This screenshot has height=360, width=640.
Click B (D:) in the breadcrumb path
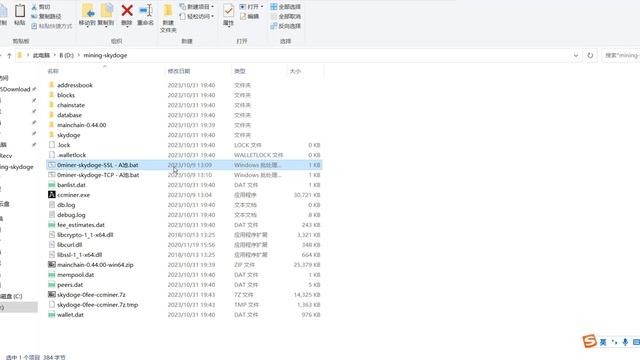tap(66, 56)
